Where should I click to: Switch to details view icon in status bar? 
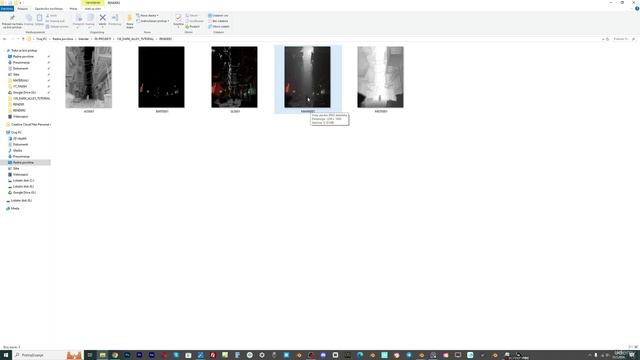point(631,347)
